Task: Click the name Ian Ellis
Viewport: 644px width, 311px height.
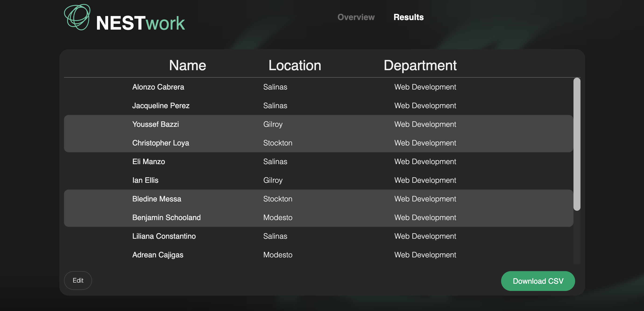Action: [145, 180]
